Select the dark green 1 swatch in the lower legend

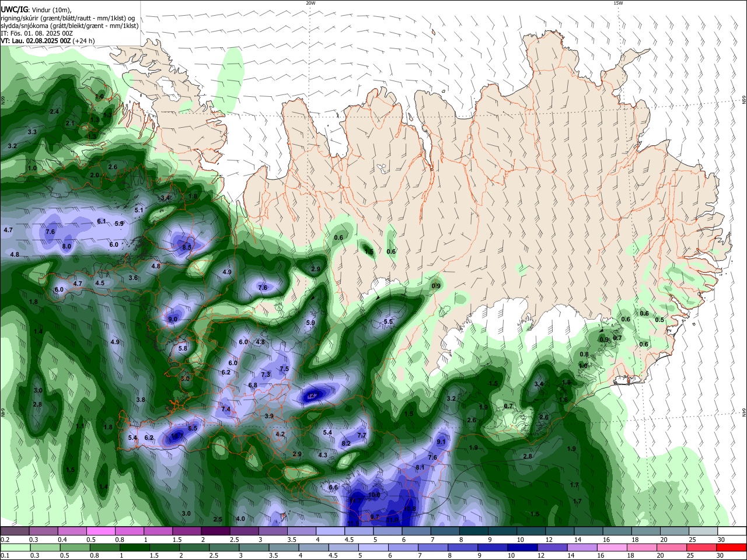coord(136,547)
